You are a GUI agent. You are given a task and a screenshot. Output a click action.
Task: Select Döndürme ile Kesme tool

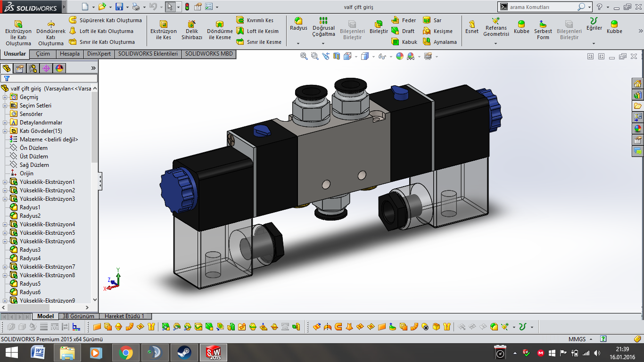(x=220, y=30)
